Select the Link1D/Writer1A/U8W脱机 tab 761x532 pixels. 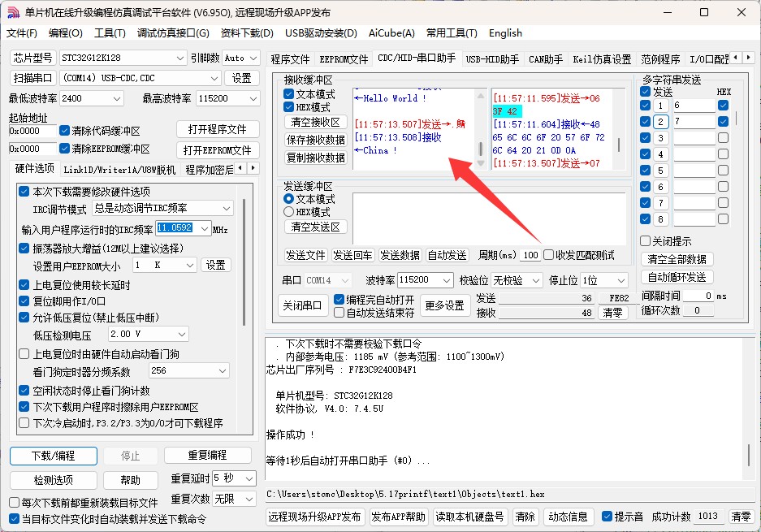click(x=119, y=170)
